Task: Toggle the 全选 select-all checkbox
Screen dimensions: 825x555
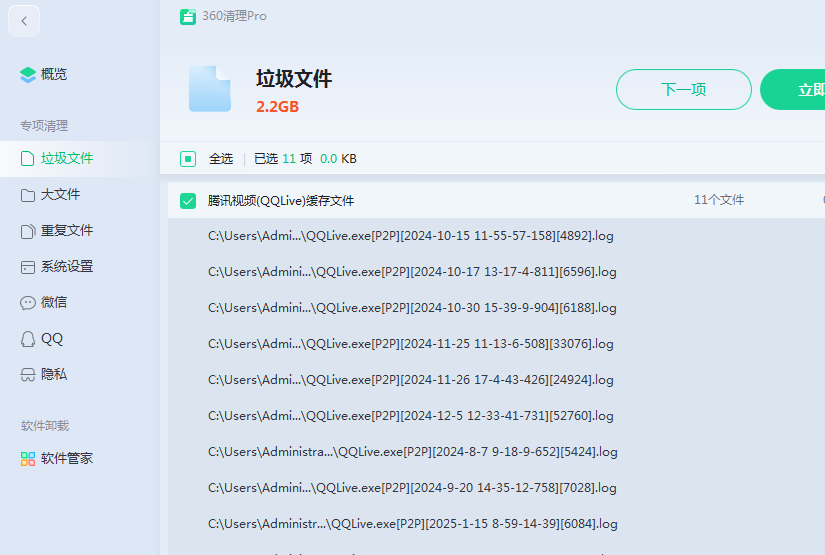Action: click(188, 158)
